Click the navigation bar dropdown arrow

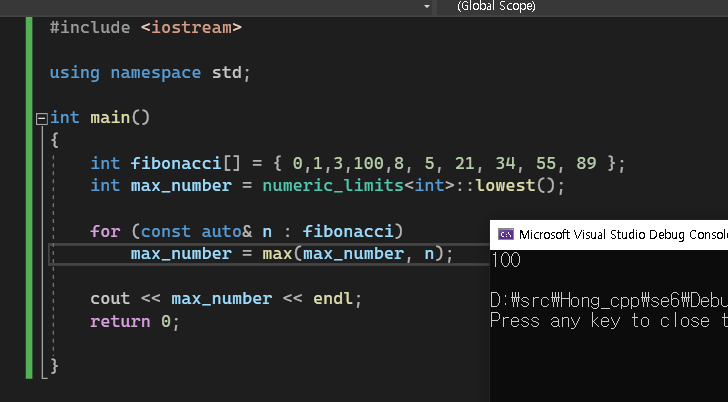coord(428,6)
